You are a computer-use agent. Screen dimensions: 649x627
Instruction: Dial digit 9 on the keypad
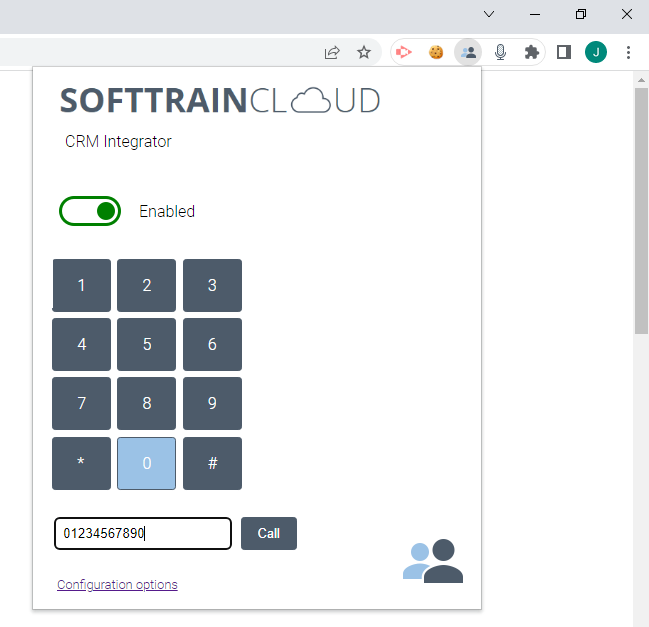point(212,404)
